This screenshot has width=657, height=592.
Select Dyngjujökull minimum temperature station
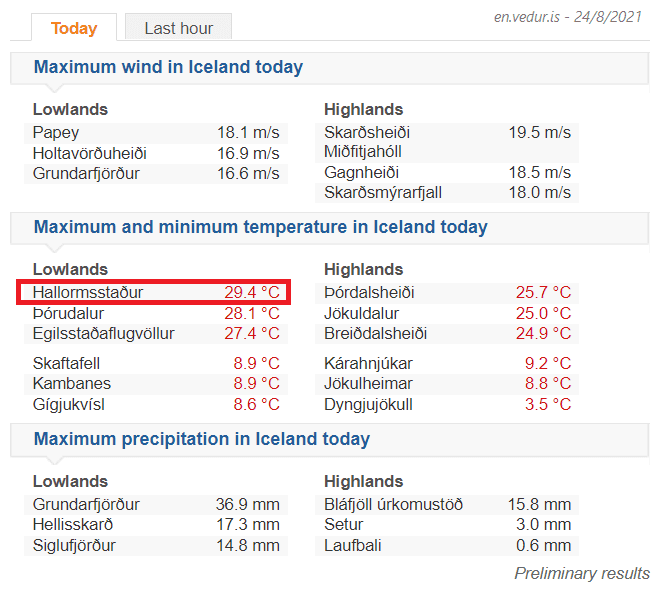click(368, 405)
